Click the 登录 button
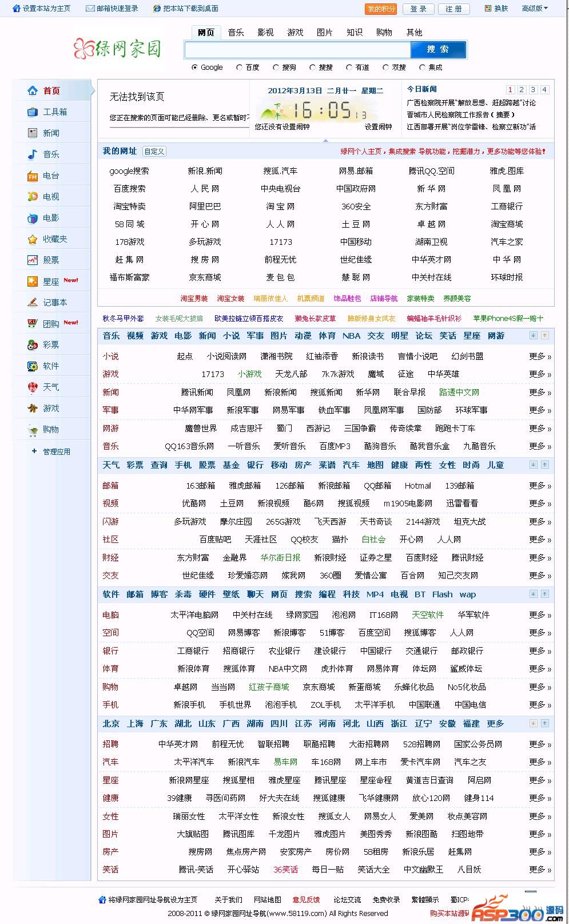This screenshot has height=924, width=569. click(418, 9)
